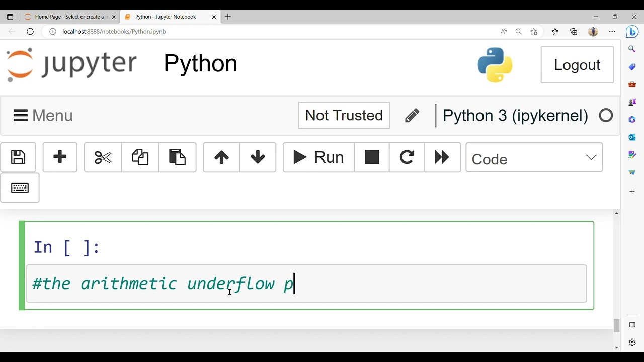
Task: Open the Bing Copilot sidebar icon
Action: point(632,31)
